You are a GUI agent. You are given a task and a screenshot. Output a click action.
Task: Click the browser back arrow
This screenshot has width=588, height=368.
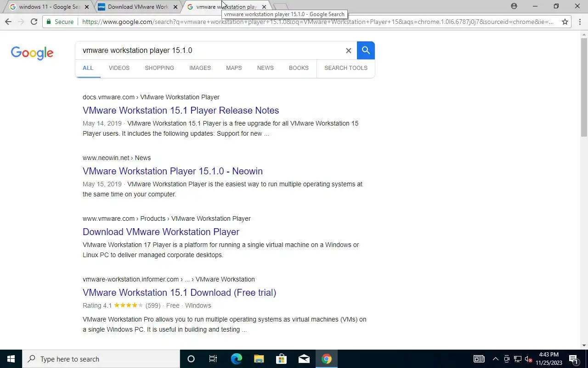[x=8, y=22]
